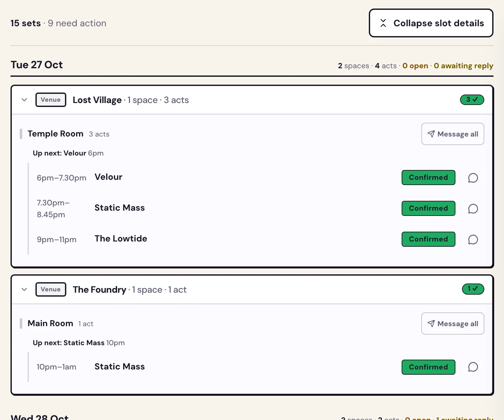Viewport: 504px width, 420px height.
Task: Click Confirmed status for Velour
Action: click(428, 178)
